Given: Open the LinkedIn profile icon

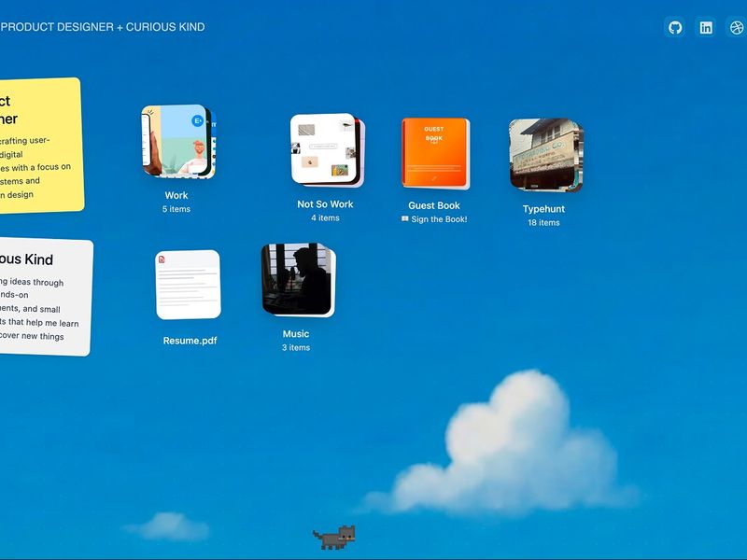Looking at the screenshot, I should [x=704, y=27].
